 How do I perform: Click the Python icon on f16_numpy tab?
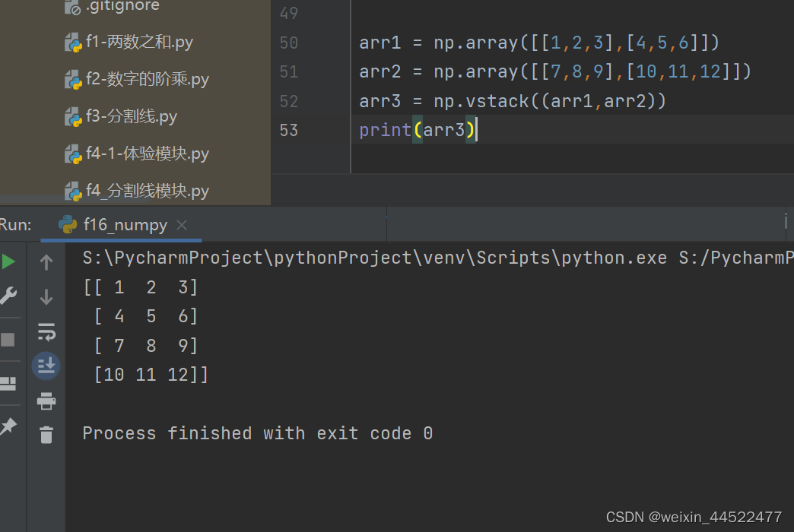tap(68, 224)
